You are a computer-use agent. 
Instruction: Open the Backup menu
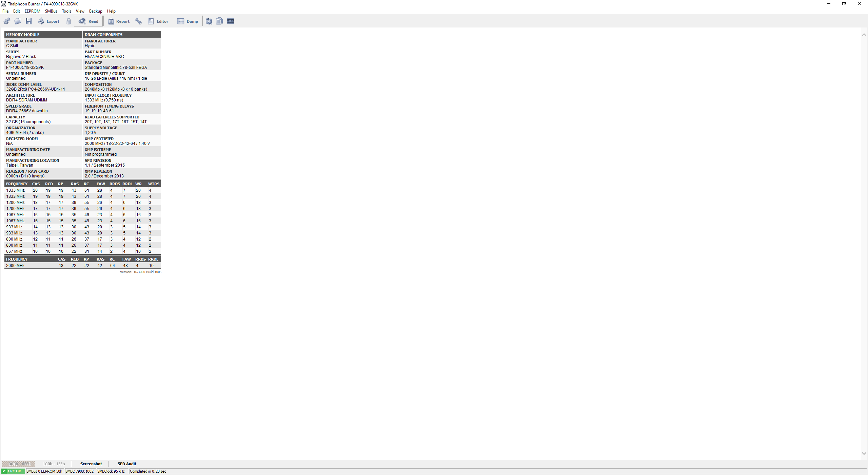[96, 11]
